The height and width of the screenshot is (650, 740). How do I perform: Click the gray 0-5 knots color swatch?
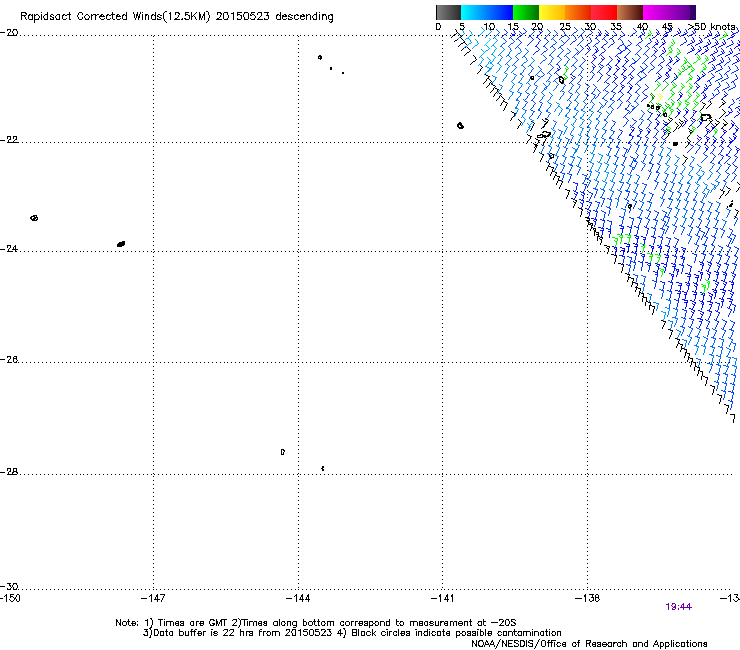pos(448,12)
